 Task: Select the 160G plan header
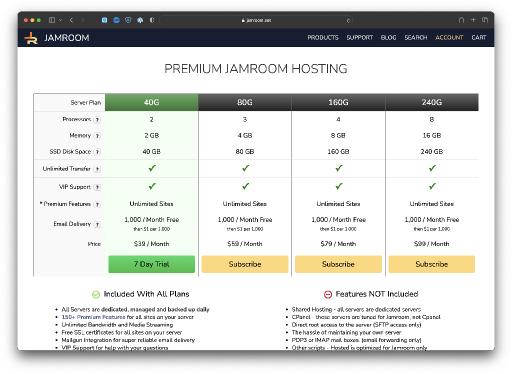tap(338, 102)
